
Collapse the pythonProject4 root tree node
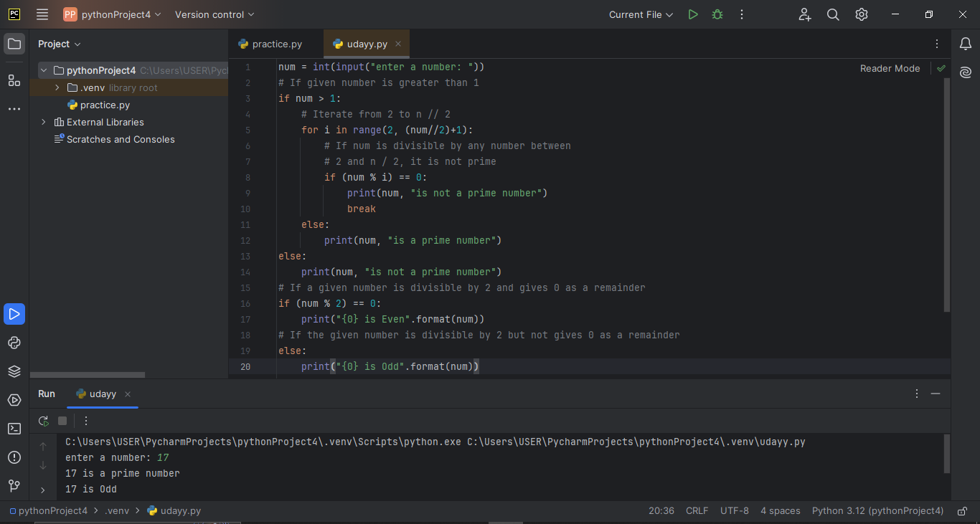[x=44, y=70]
